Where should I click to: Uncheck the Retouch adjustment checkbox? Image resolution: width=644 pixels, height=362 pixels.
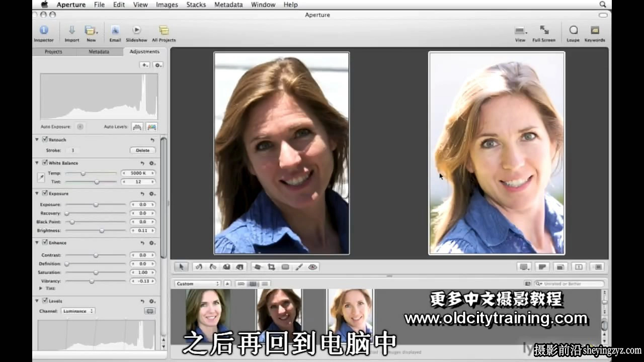45,140
